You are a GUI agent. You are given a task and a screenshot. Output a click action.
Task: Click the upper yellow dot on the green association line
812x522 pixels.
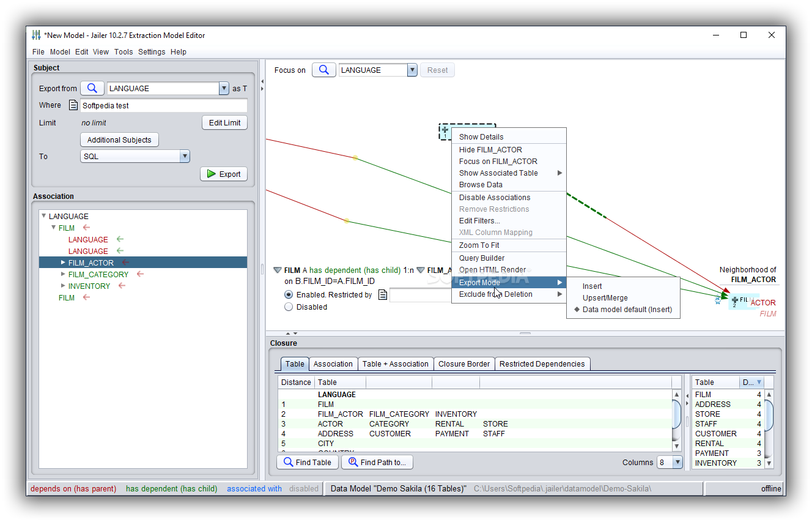pos(355,158)
